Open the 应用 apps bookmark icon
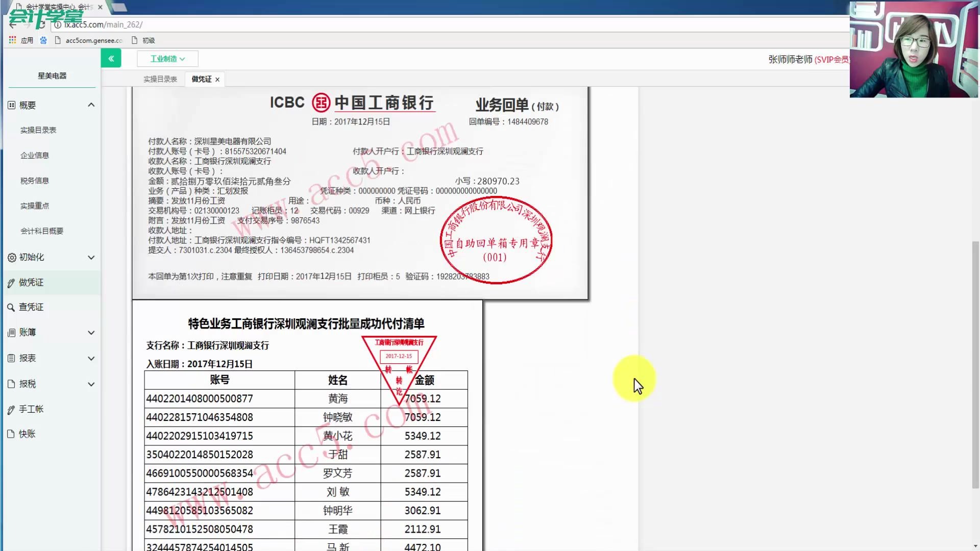The width and height of the screenshot is (980, 551). click(x=12, y=40)
